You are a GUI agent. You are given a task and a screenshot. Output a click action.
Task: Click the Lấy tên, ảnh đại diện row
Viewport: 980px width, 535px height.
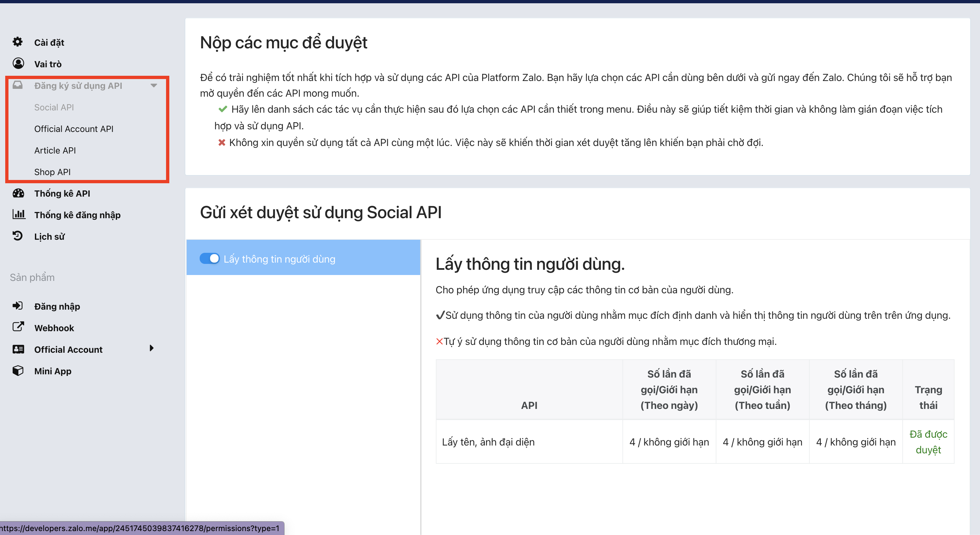tap(488, 442)
